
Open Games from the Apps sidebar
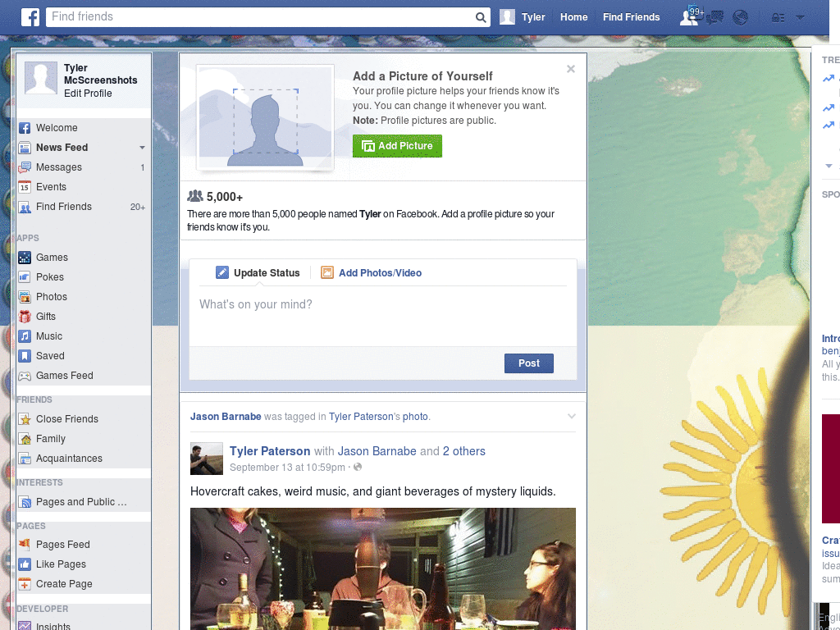(x=51, y=258)
